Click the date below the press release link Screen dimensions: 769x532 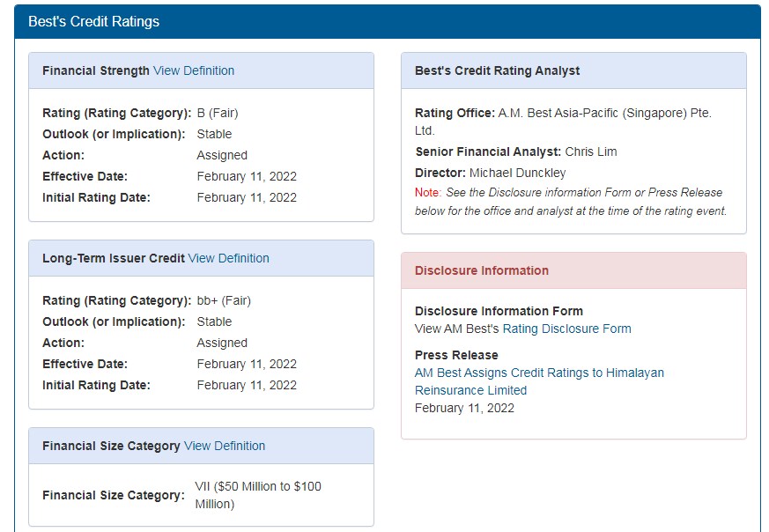464,408
